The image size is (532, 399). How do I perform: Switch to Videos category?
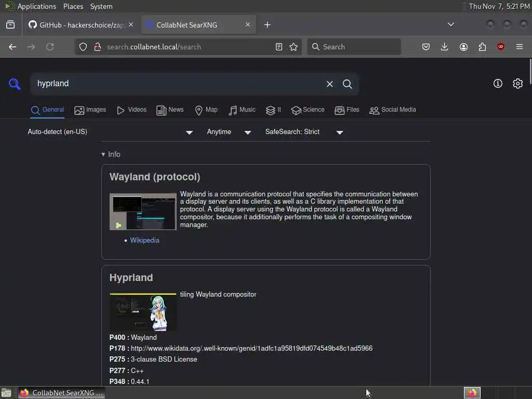tap(131, 110)
